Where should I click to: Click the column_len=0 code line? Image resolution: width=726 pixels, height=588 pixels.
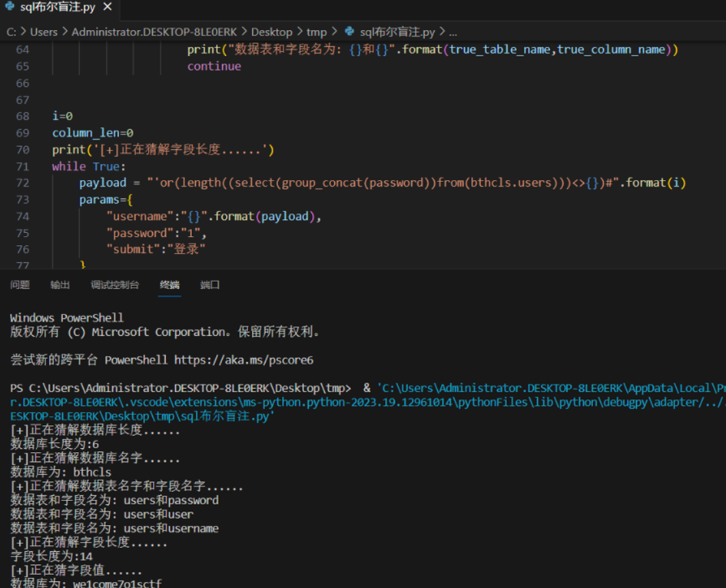click(93, 133)
